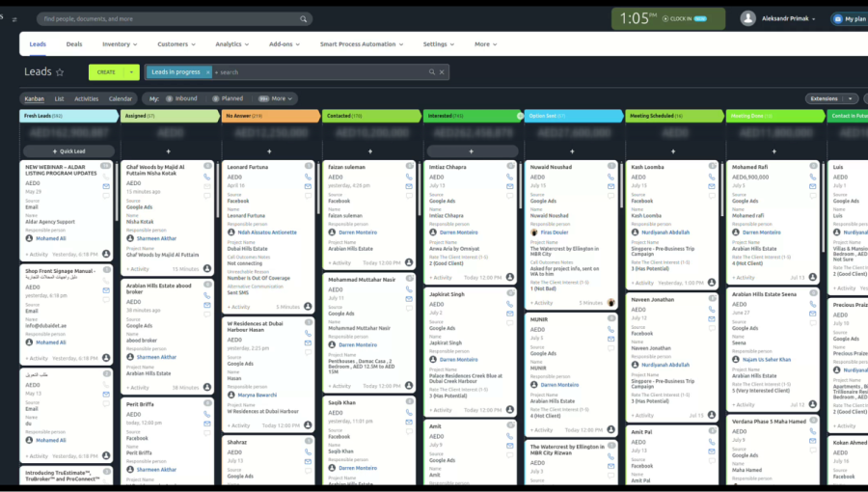Open the CREATE button dropdown arrow
868x492 pixels.
point(131,72)
